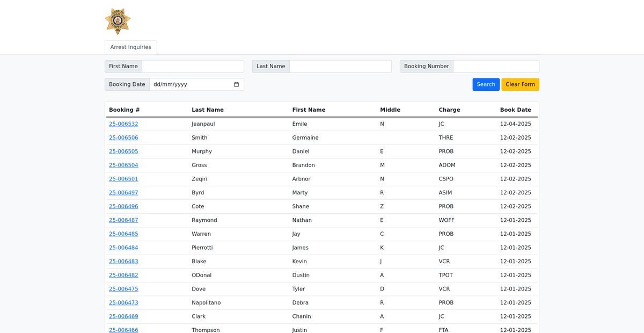This screenshot has height=333, width=644.
Task: Click the Charge column header
Action: coord(449,110)
